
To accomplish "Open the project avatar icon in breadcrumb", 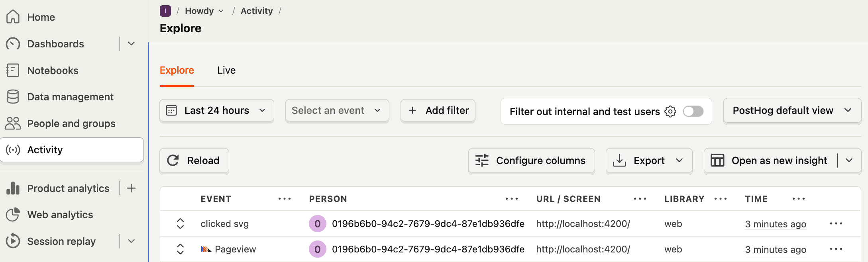I will coord(165,11).
